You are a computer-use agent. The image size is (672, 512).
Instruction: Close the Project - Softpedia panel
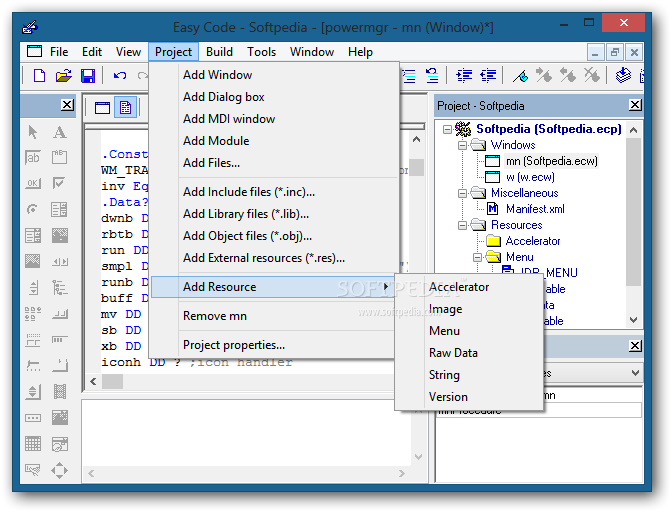635,105
